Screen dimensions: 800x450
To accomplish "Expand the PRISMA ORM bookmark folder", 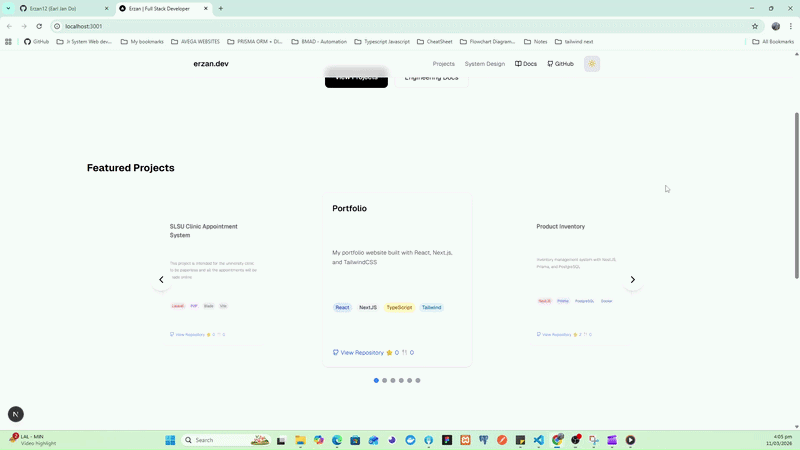I will (x=255, y=42).
